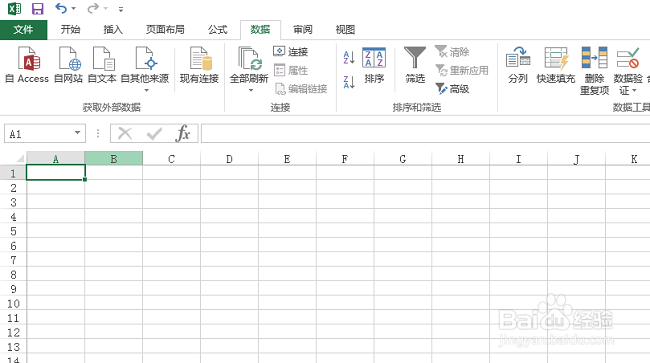Select column C header
Image resolution: width=650 pixels, height=363 pixels.
point(171,159)
